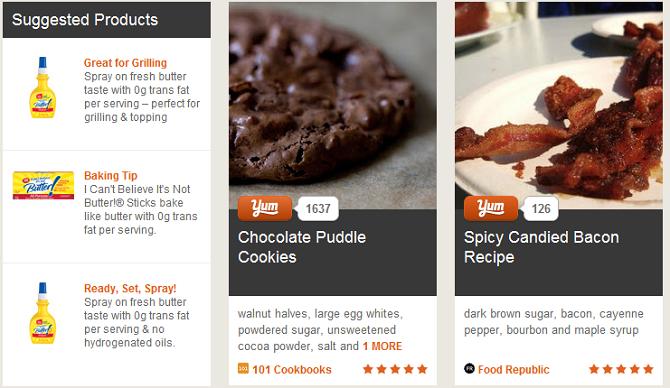Click the butter sticks box product image
The height and width of the screenshot is (388, 670).
[x=43, y=185]
